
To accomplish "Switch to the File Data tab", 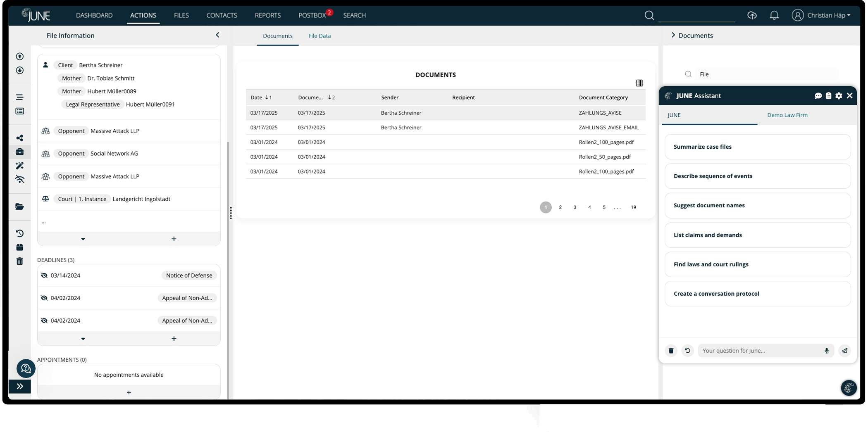I will tap(320, 36).
